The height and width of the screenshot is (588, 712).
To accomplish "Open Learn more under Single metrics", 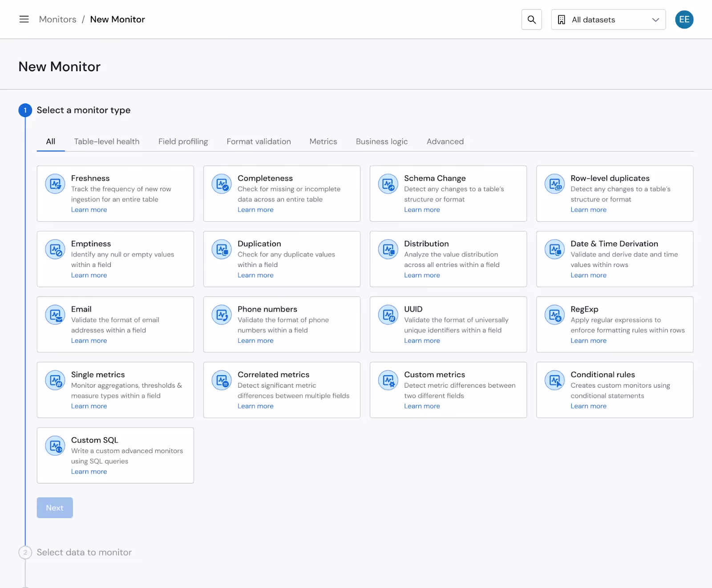I will point(89,406).
